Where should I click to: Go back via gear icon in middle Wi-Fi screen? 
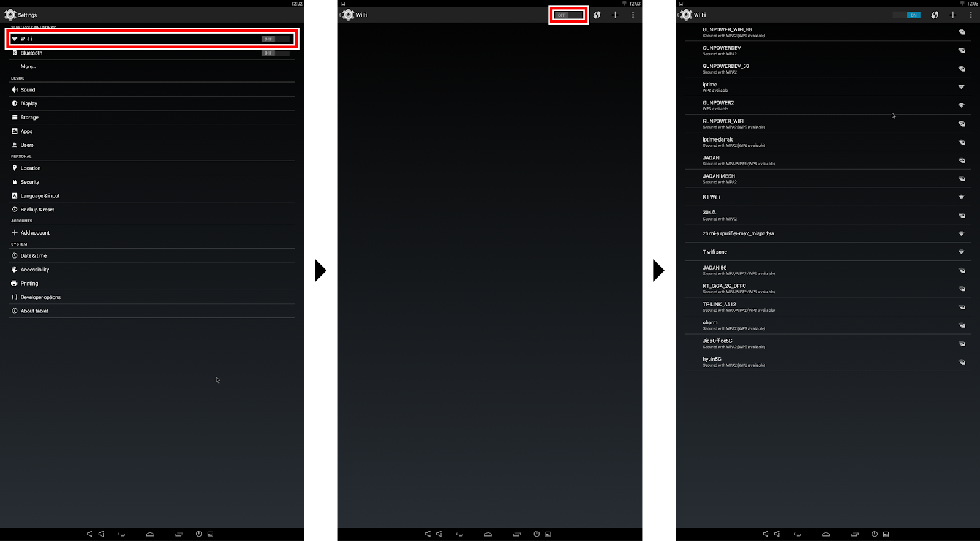click(348, 15)
